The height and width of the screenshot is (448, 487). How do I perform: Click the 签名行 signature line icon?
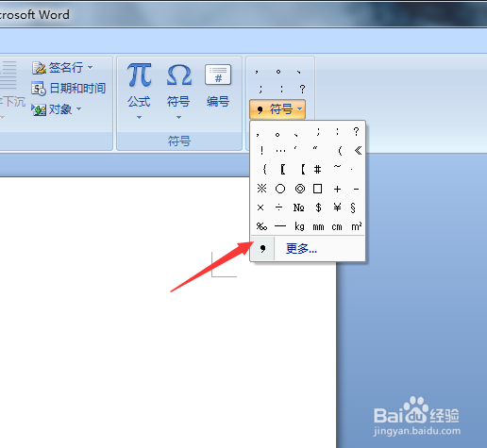tap(40, 68)
